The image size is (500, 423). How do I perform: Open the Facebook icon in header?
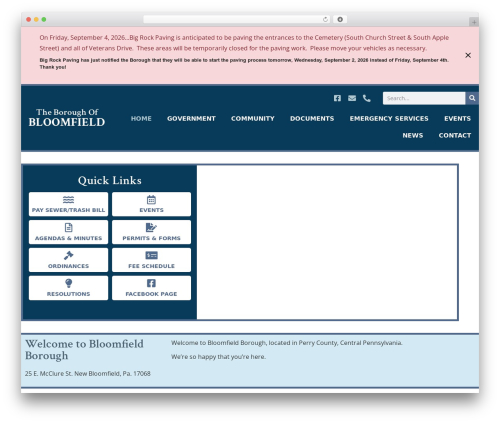pos(337,98)
